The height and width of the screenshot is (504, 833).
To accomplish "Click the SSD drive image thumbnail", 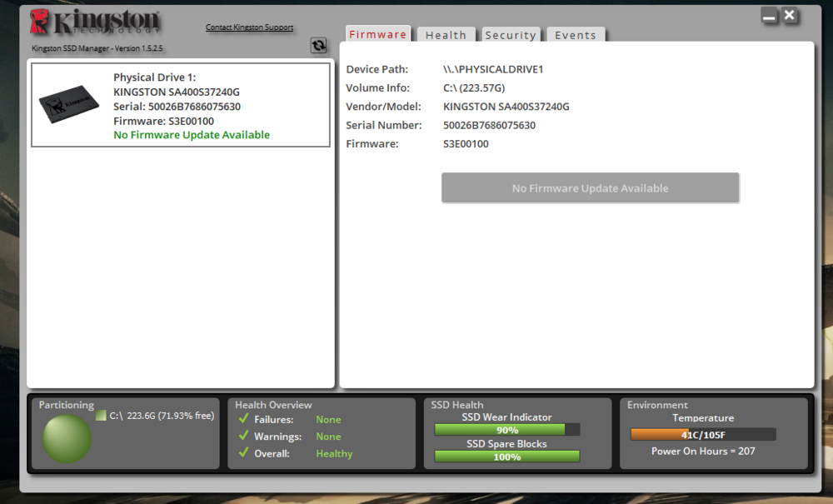I will 68,107.
